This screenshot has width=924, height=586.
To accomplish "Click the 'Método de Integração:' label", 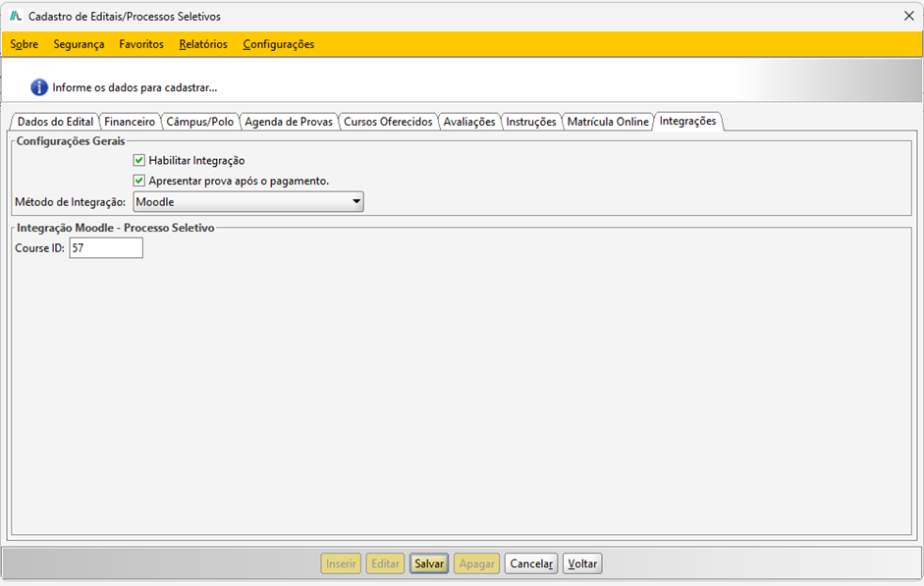I will [x=70, y=202].
